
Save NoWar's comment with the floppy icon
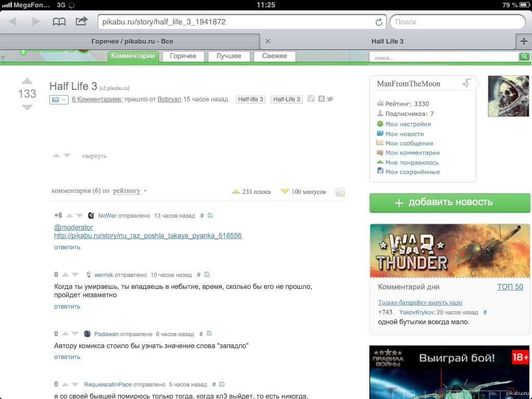coord(210,216)
